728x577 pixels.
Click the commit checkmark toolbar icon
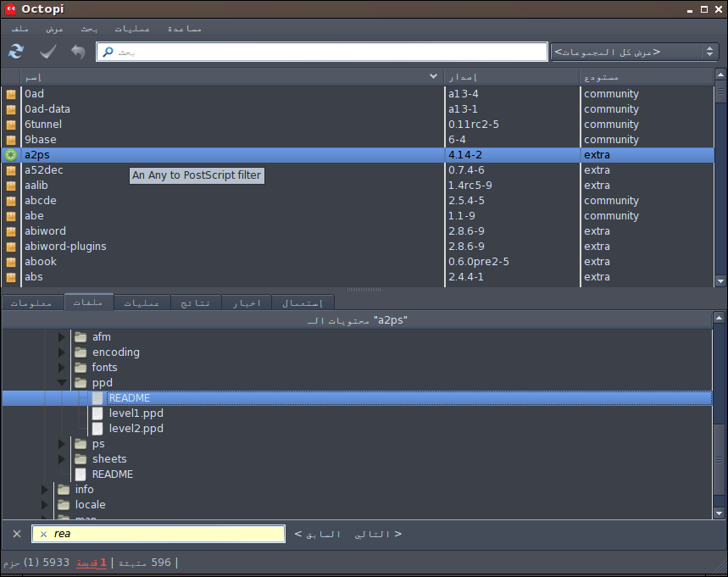(47, 51)
